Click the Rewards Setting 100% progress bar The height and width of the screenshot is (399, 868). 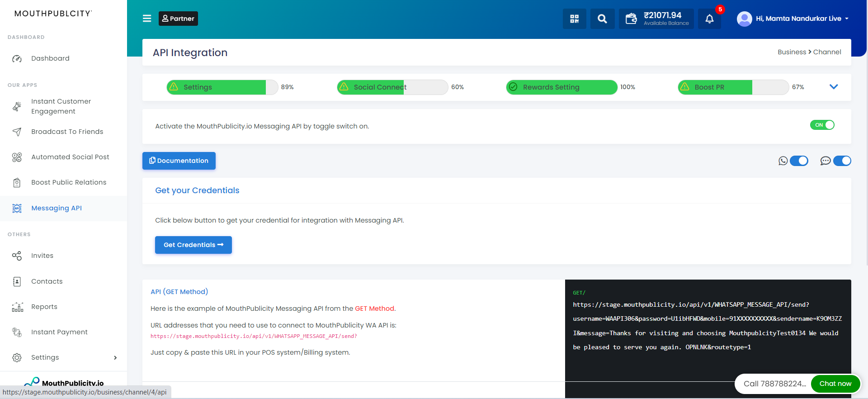(x=561, y=87)
